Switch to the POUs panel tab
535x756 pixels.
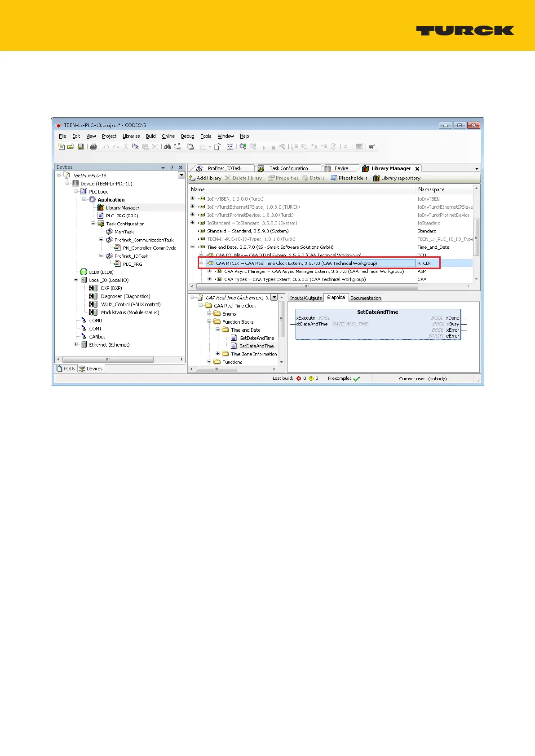(66, 369)
